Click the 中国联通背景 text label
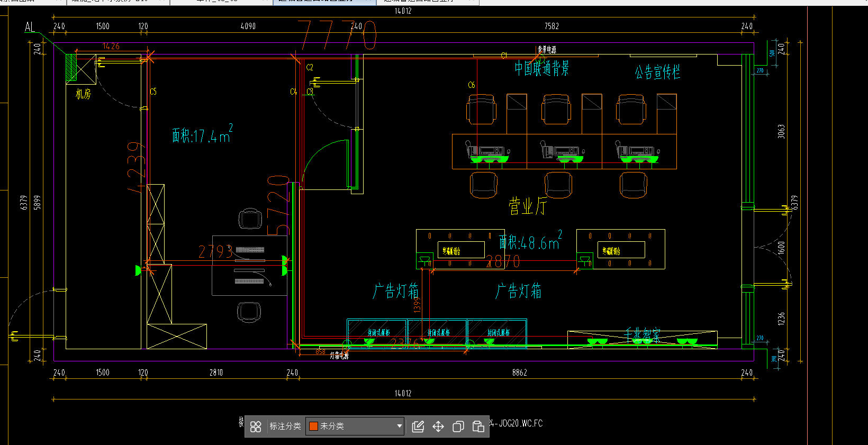Image resolution: width=868 pixels, height=445 pixels. tap(541, 68)
